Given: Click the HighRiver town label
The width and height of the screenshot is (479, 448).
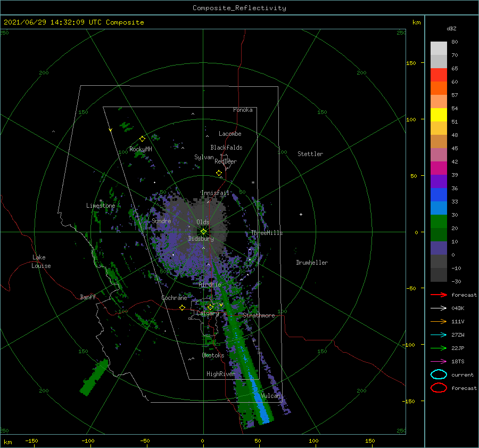Looking at the screenshot, I should pos(221,374).
